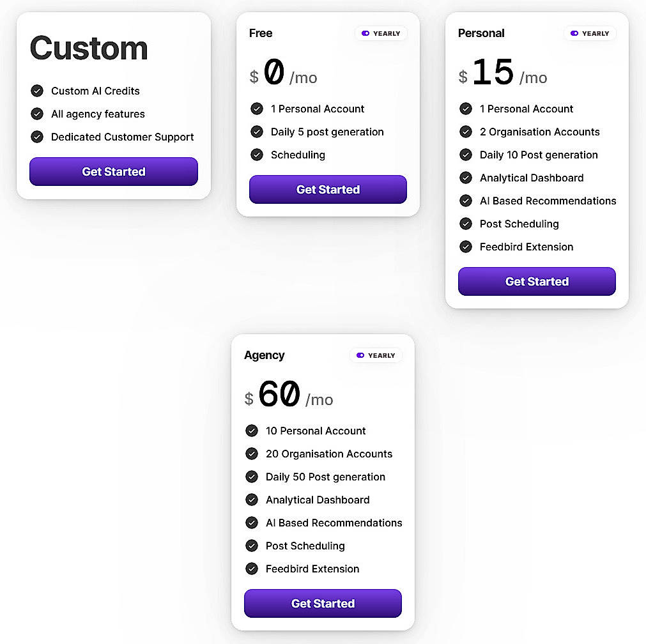Click the checkmark next to AI Based Recommendations
The width and height of the screenshot is (646, 644).
pyautogui.click(x=466, y=201)
